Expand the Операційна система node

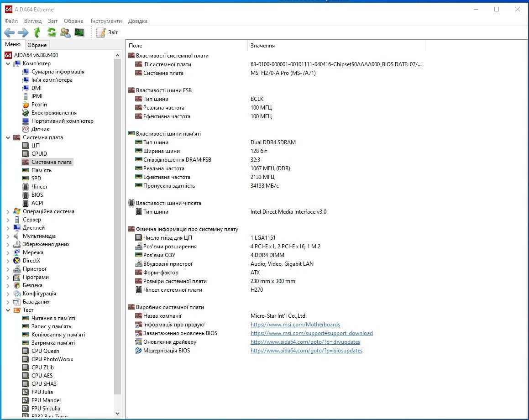point(8,211)
